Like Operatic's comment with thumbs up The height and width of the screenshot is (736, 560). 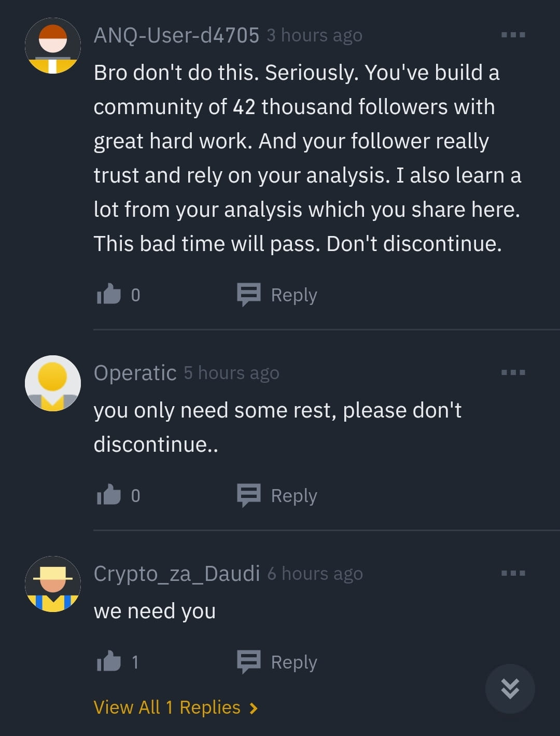click(x=109, y=495)
